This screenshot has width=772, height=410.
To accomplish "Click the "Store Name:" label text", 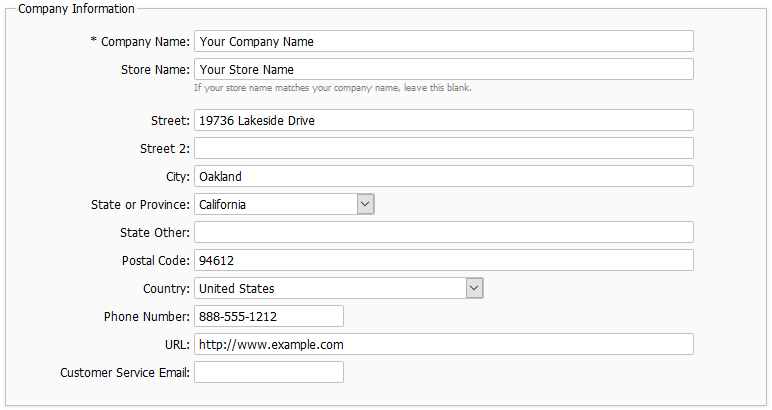I will pos(155,70).
